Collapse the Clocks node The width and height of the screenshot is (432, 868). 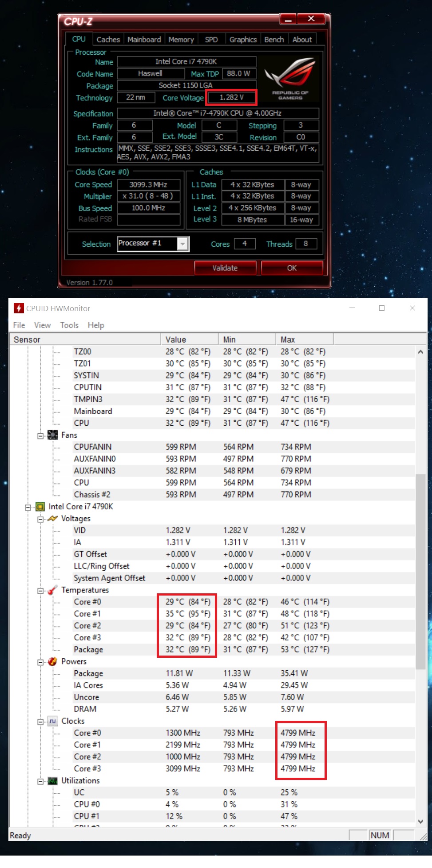coord(40,722)
